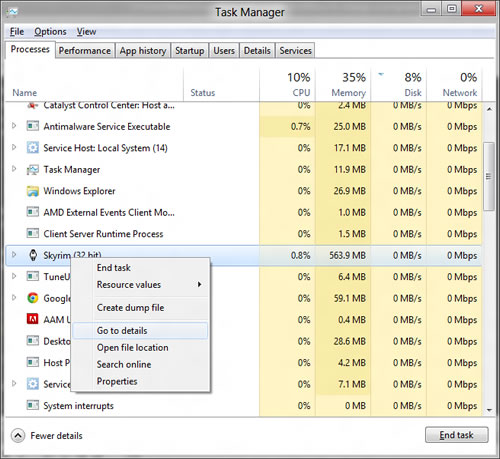Click the scrollbar down arrow
This screenshot has height=459, width=500.
[489, 410]
